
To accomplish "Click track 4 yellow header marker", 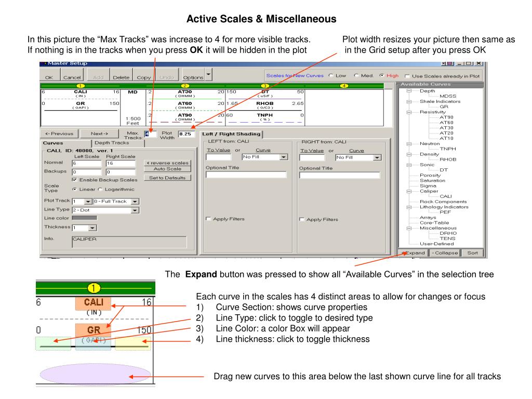I will [x=344, y=86].
